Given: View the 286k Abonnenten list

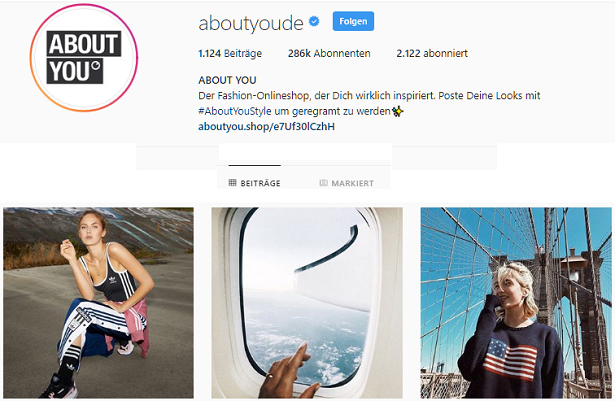Looking at the screenshot, I should (329, 53).
